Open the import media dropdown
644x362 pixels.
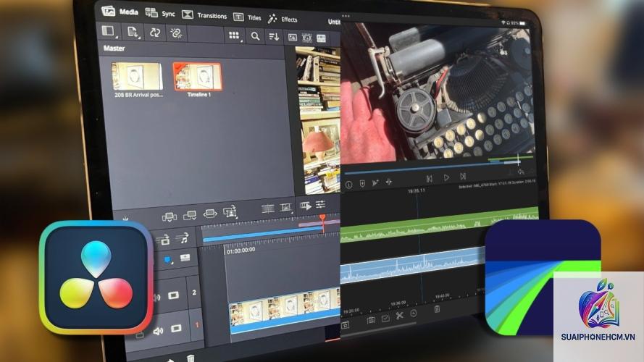pos(133,32)
